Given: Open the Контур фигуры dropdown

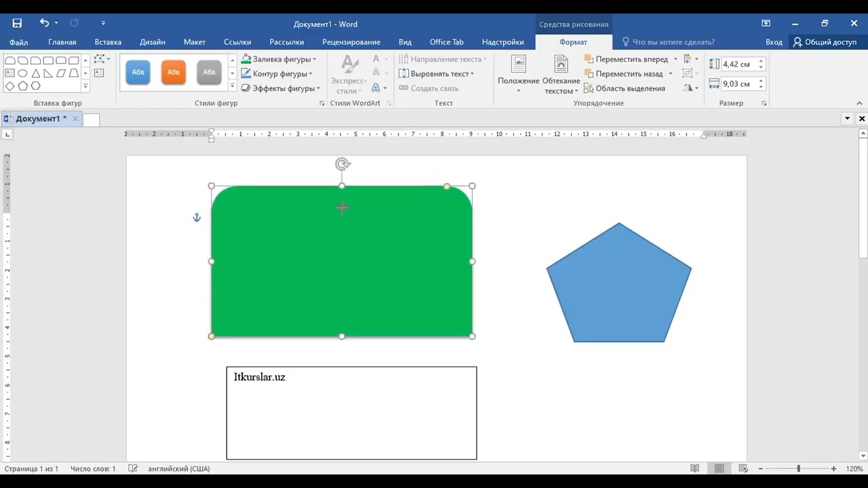Looking at the screenshot, I should (277, 73).
